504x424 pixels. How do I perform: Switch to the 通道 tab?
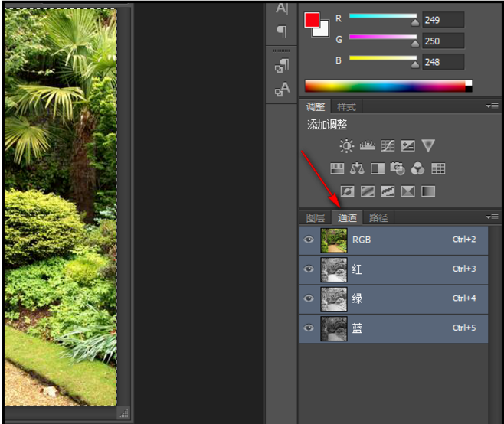(x=347, y=218)
